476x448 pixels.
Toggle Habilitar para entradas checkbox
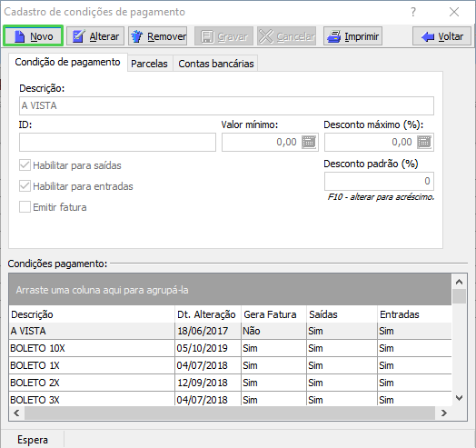25,186
